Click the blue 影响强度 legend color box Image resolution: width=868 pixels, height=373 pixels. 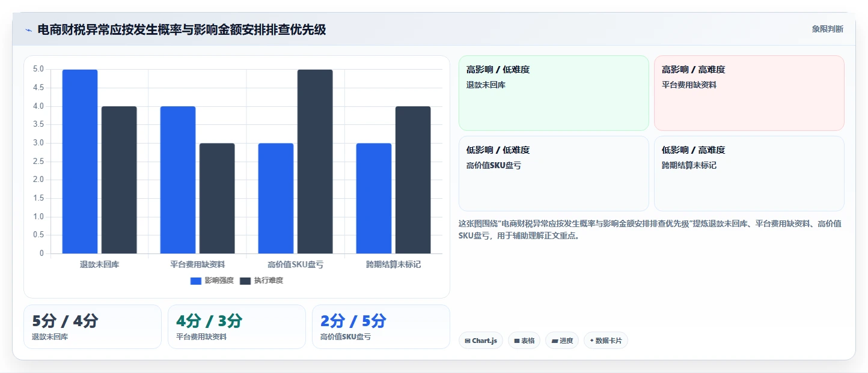[196, 281]
